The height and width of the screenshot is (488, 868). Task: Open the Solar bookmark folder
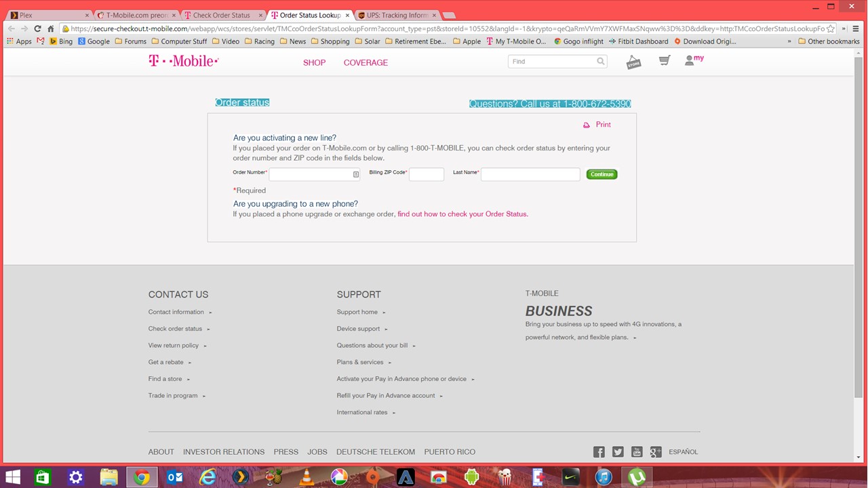click(x=368, y=41)
